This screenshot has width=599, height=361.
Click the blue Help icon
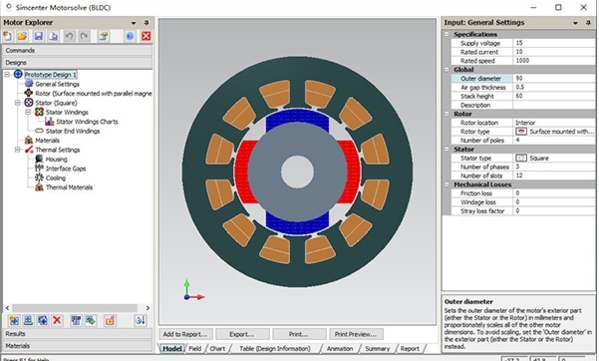130,36
